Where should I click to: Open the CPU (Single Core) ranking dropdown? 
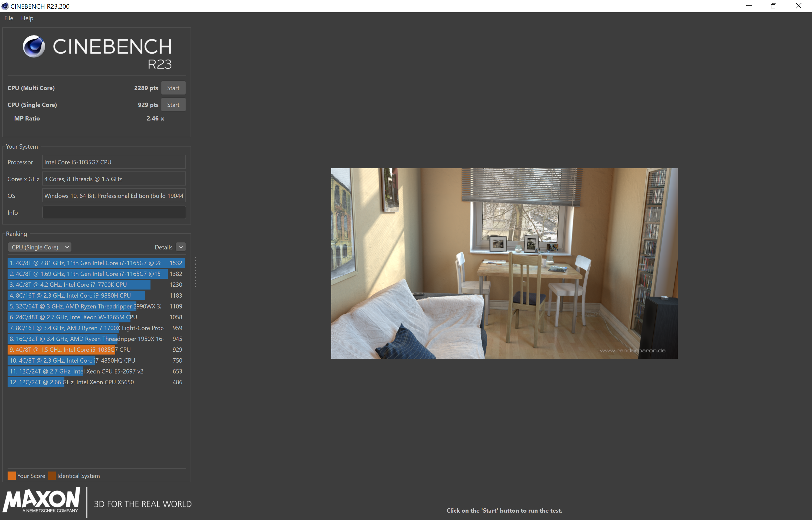[40, 247]
